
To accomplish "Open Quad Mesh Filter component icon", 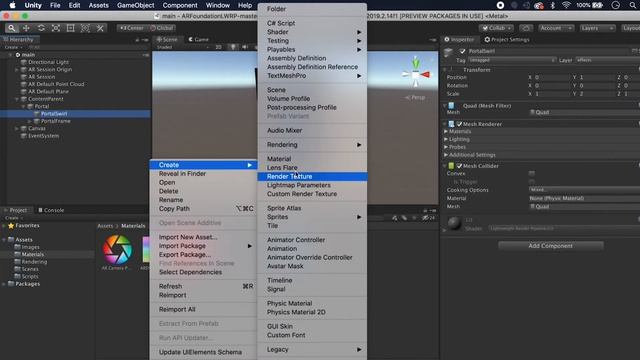I will 451,106.
